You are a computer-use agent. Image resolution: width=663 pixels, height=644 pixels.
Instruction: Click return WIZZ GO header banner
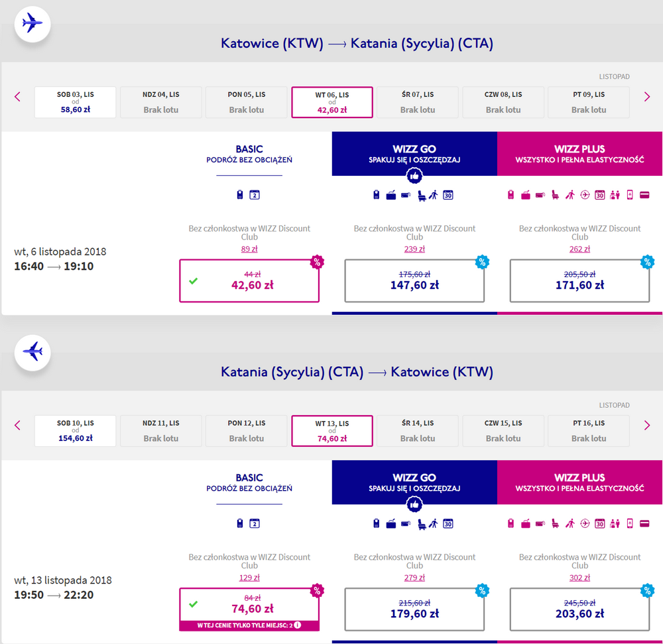tap(414, 482)
